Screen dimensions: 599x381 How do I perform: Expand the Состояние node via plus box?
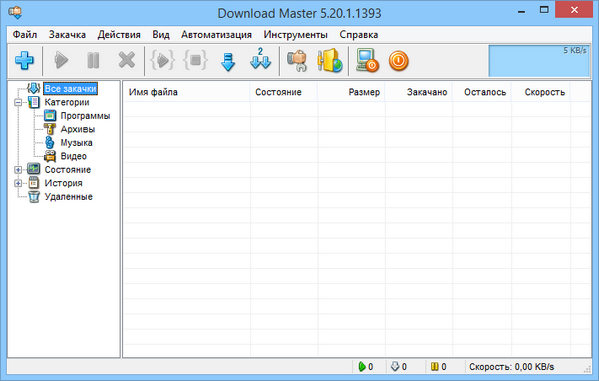point(18,170)
